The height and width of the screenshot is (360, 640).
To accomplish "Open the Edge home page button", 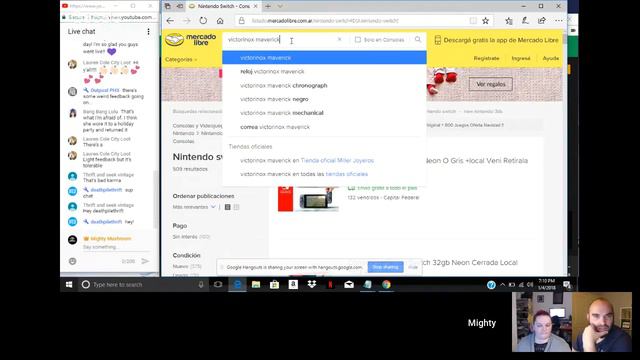I will tap(220, 21).
